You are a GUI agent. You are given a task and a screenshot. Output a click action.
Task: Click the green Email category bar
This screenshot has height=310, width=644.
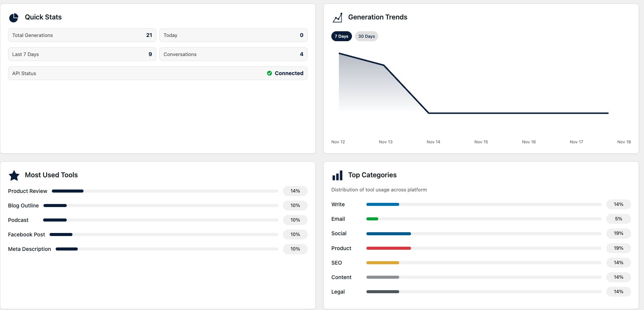pyautogui.click(x=372, y=219)
